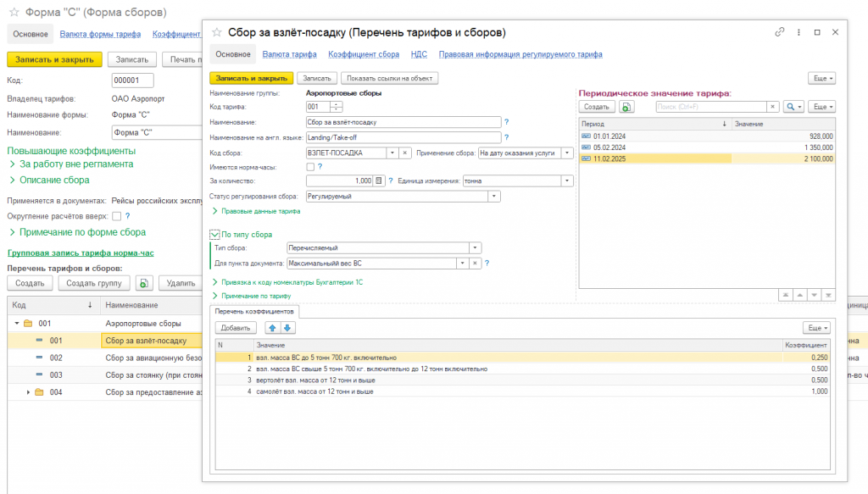Create a new periodic tariff value
Viewport: 868px width, 494px height.
coord(597,107)
